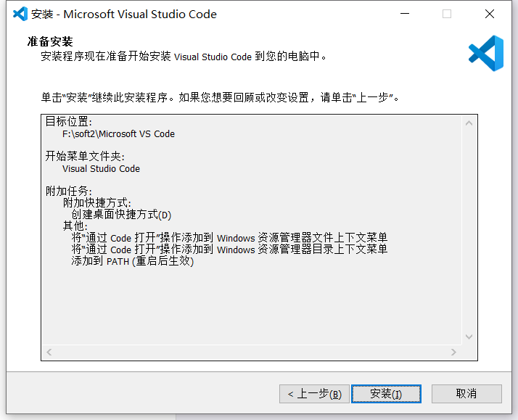Viewport: 518px width, 420px height.
Task: Click the line mentioning 资源管理器目录上下文菜单
Action: [229, 250]
